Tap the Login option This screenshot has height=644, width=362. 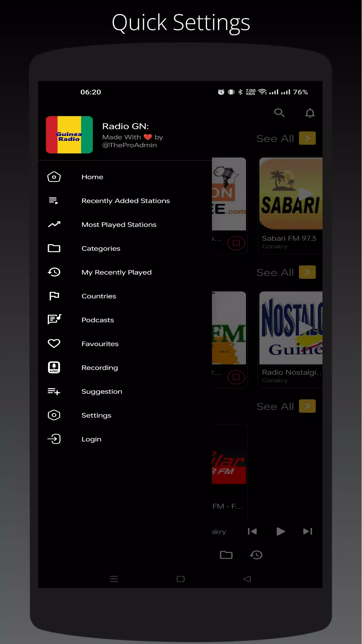[91, 439]
